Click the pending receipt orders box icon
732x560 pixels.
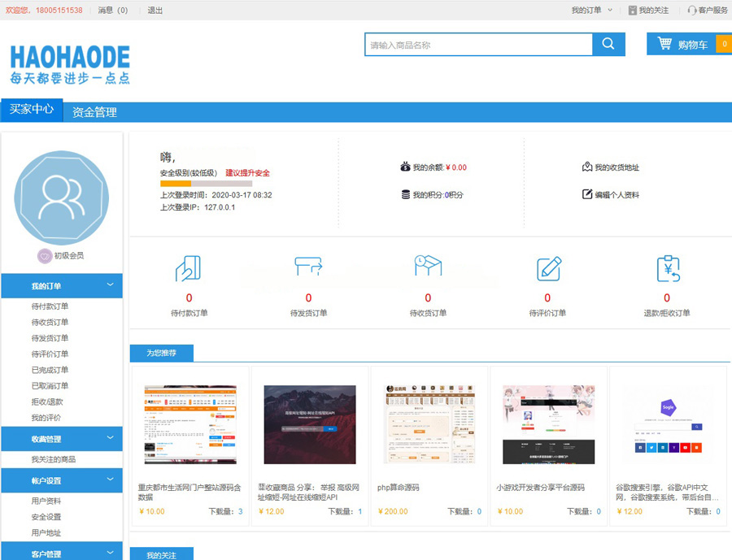428,268
